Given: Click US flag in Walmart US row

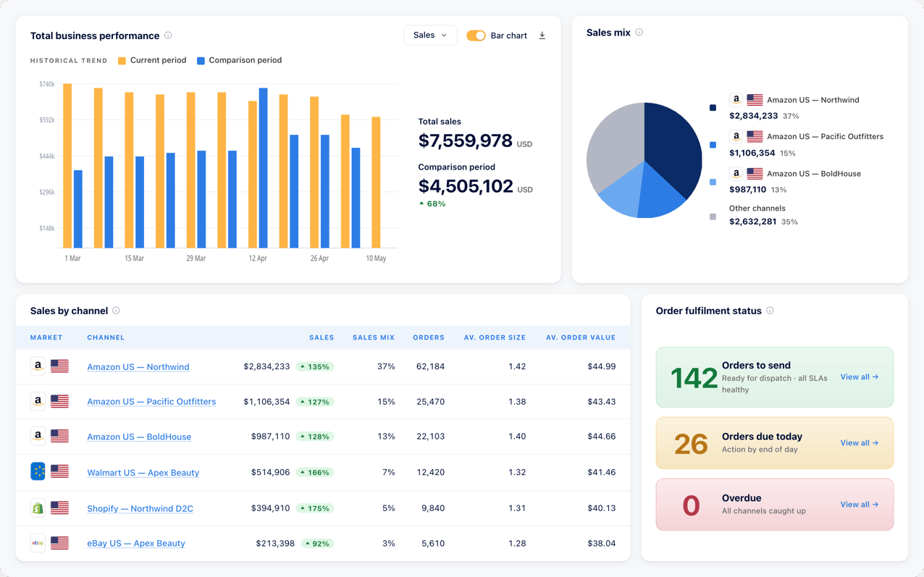Looking at the screenshot, I should click(60, 471).
